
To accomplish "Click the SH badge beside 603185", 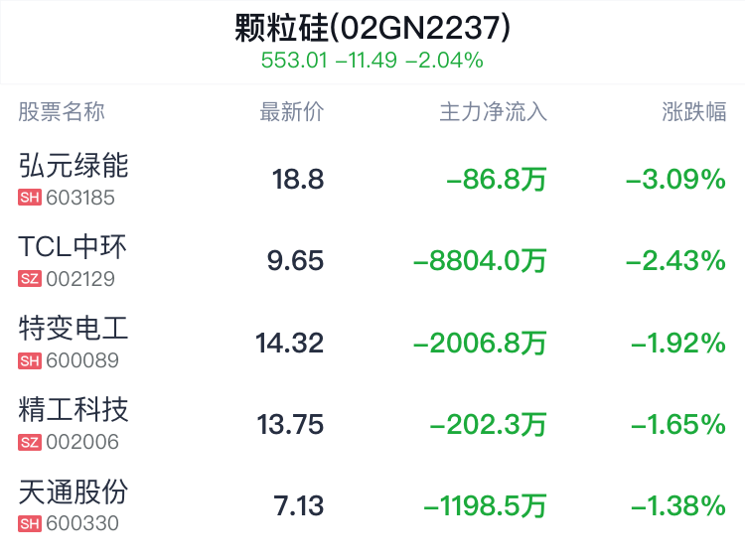I will [x=30, y=198].
